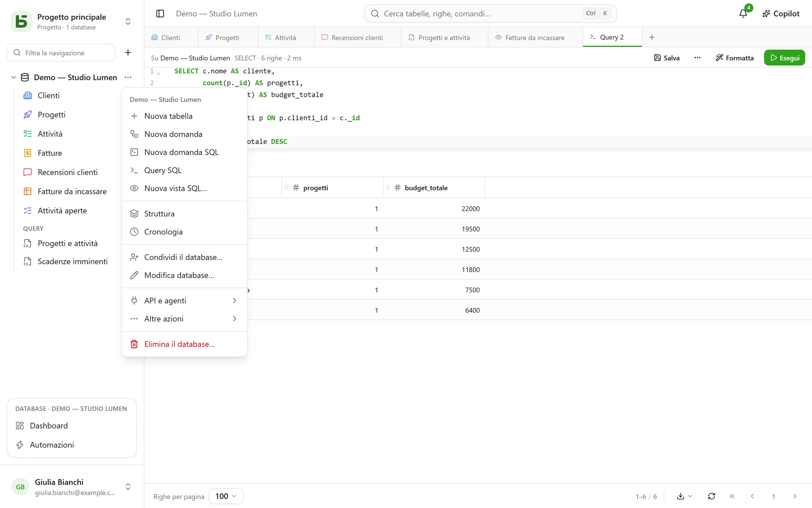Add a new tab with plus icon

click(x=652, y=37)
